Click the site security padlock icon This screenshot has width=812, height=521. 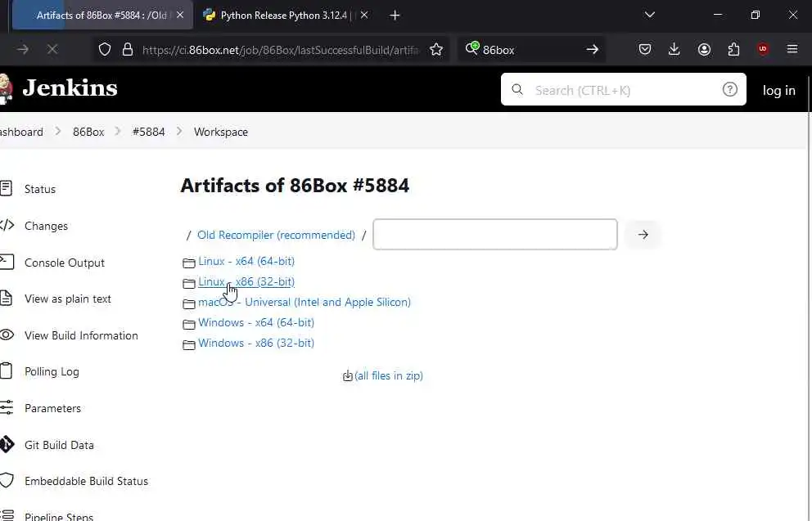pyautogui.click(x=128, y=49)
